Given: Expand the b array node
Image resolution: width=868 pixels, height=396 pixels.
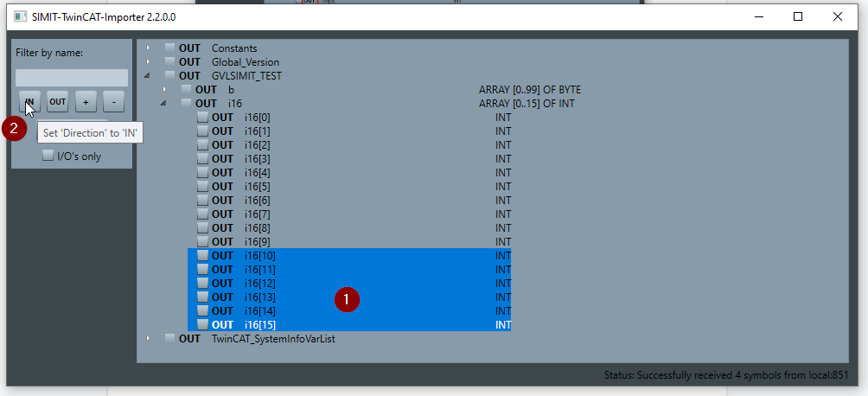Looking at the screenshot, I should tap(164, 89).
